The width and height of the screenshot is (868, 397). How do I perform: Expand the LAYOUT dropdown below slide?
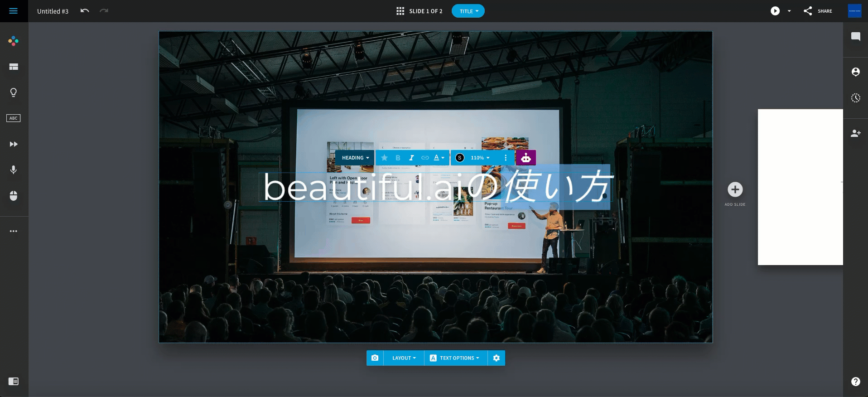pos(404,358)
